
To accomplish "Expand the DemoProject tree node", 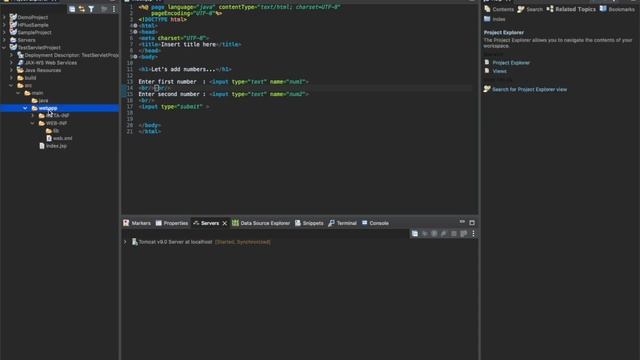I will 4,18.
